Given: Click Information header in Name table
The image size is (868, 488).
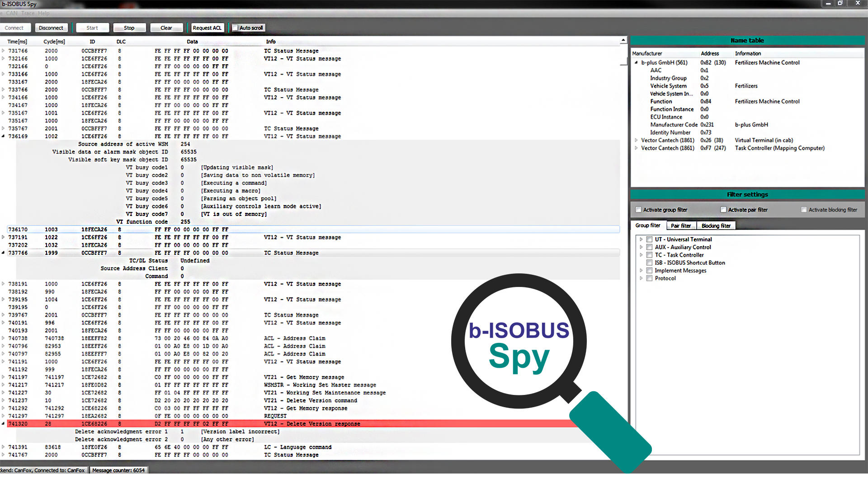Looking at the screenshot, I should (x=748, y=53).
